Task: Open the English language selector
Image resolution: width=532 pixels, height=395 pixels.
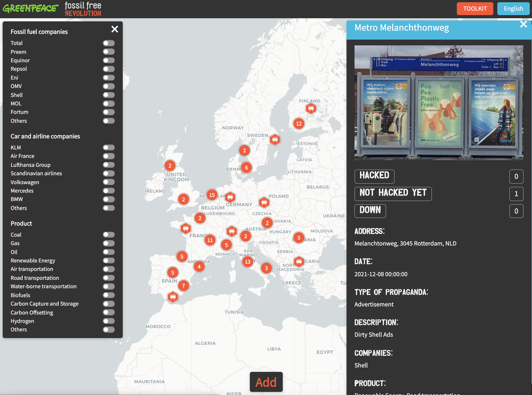Action: pyautogui.click(x=513, y=8)
